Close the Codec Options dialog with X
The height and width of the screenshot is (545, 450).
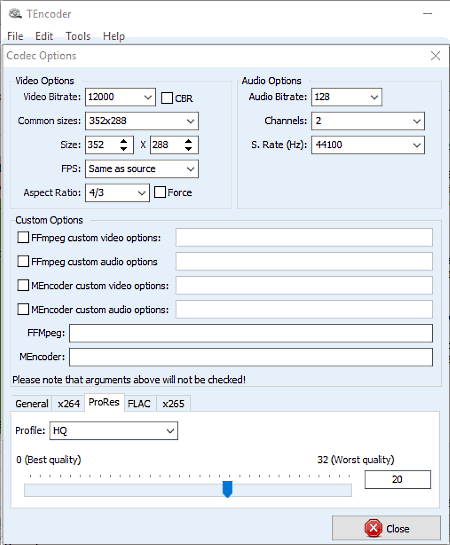[435, 56]
